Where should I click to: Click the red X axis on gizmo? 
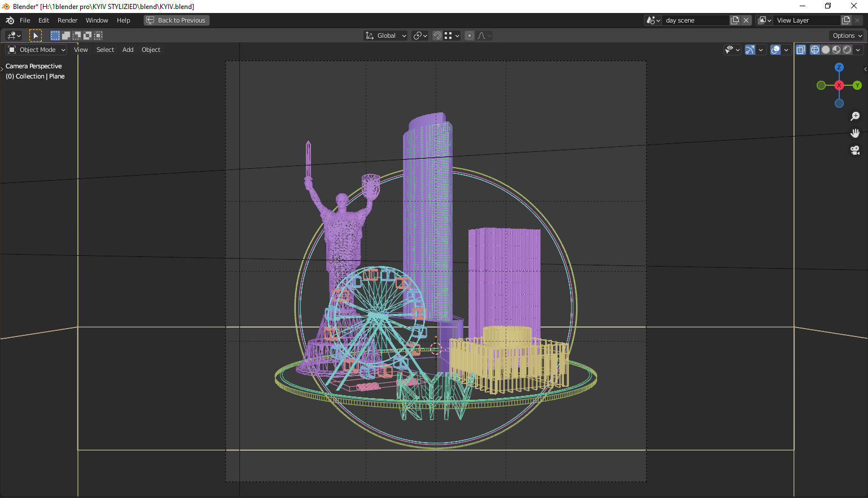(x=839, y=85)
